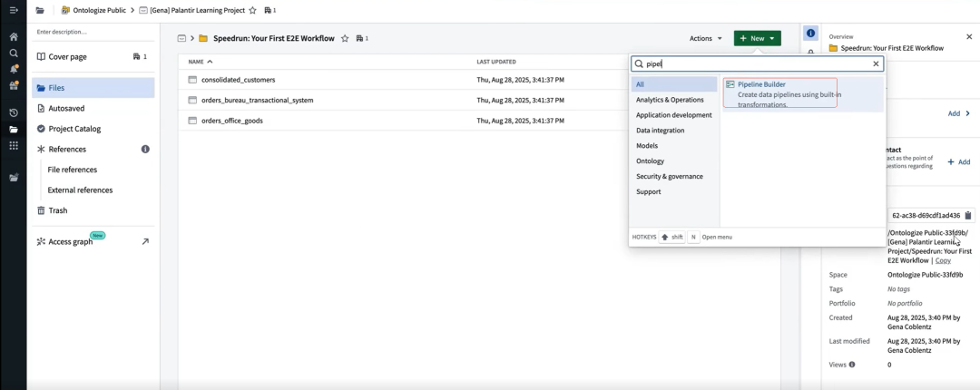The width and height of the screenshot is (980, 390).
Task: Star the Speedrun: Your First E2E Workflow folder
Action: point(345,38)
